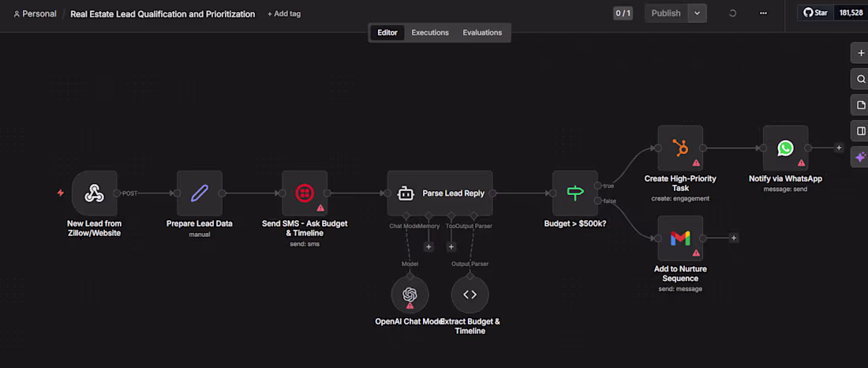Toggle the side panel layout button
This screenshot has height=368, width=868.
pyautogui.click(x=860, y=131)
